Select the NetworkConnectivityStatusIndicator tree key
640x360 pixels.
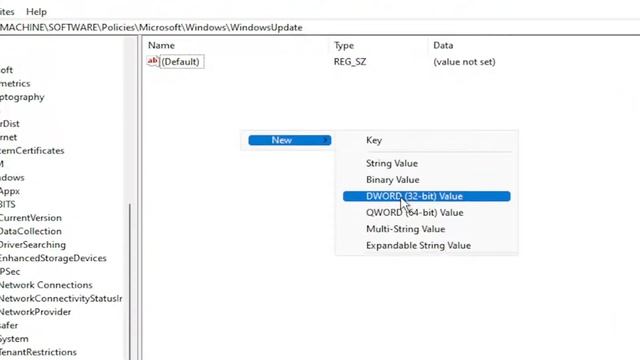pyautogui.click(x=61, y=298)
